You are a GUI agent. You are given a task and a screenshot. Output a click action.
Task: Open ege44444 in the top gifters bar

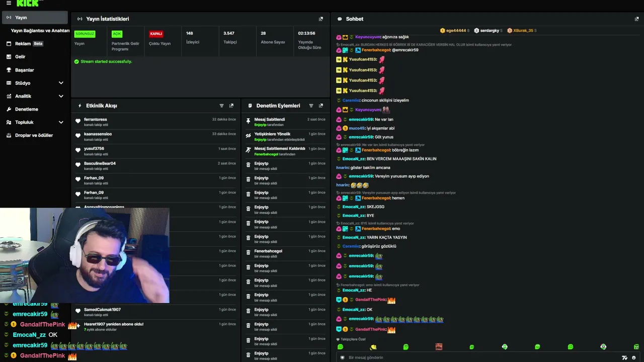coord(455,31)
